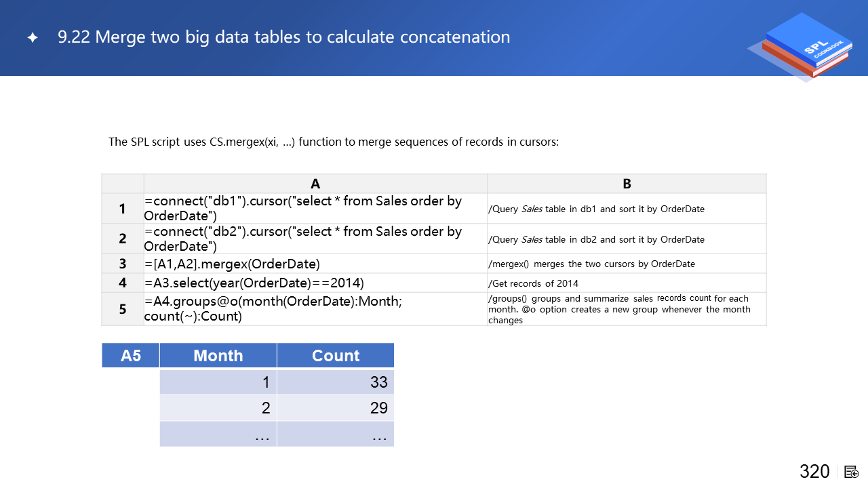Click the "Get records of 2014" comment cell

point(627,283)
